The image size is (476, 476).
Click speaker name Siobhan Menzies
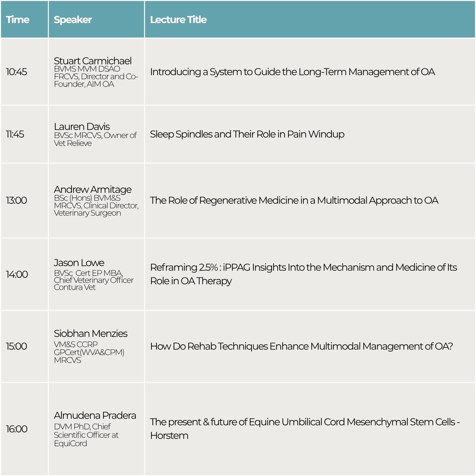point(91,333)
